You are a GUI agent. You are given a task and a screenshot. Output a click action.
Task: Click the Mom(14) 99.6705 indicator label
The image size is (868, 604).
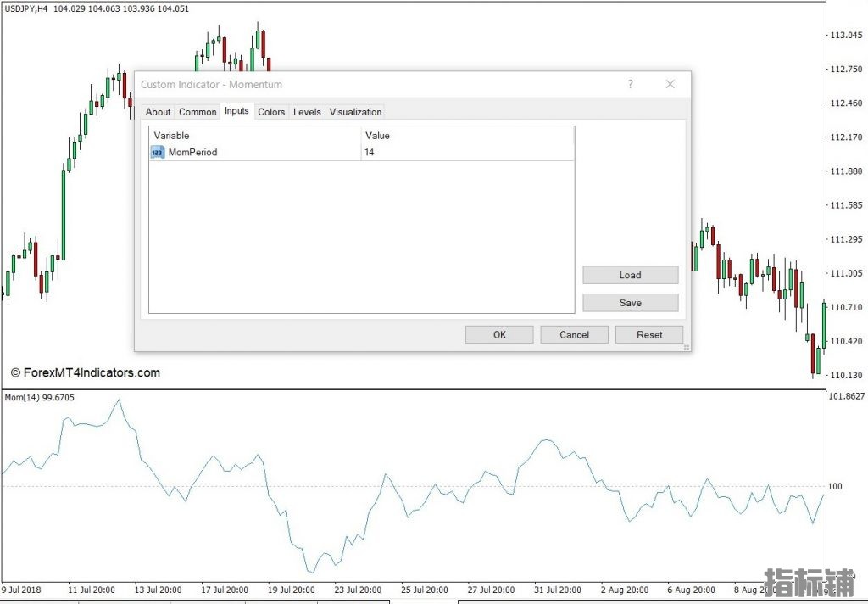pos(39,397)
